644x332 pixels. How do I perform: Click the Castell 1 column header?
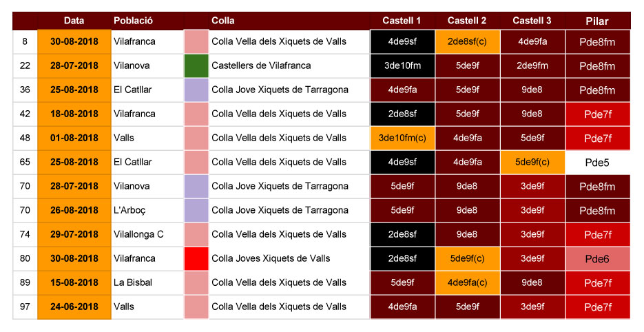tap(402, 21)
